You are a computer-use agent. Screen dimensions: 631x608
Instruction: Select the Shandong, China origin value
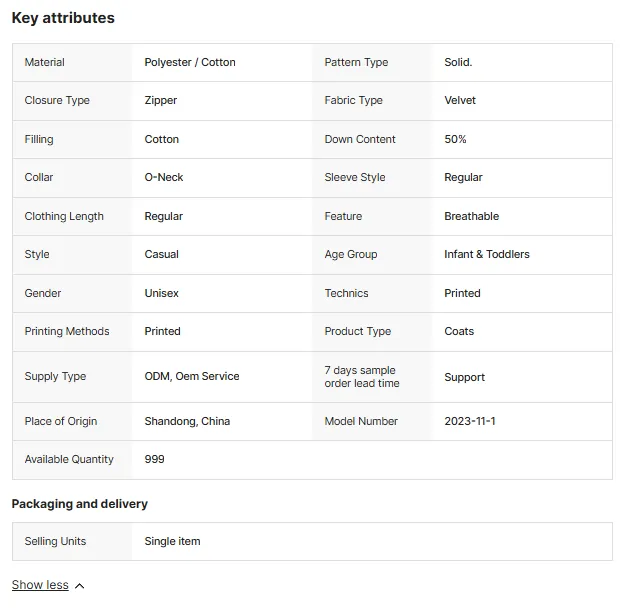[187, 421]
